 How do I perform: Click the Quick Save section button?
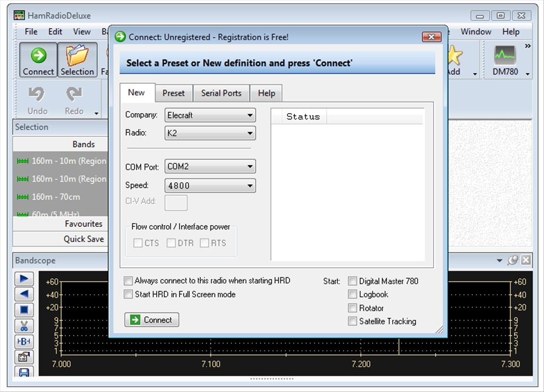(x=61, y=239)
